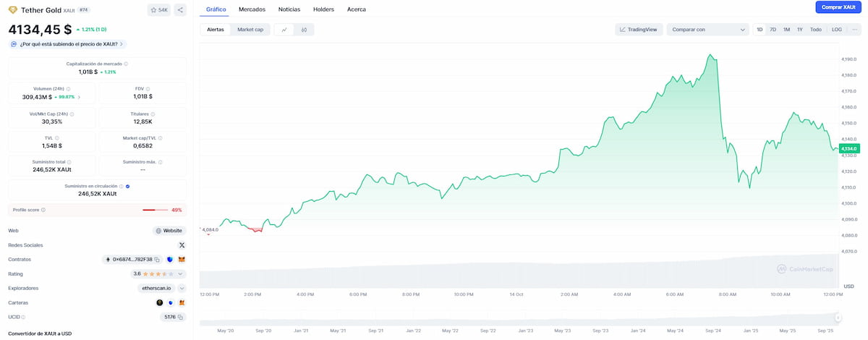The height and width of the screenshot is (340, 868).
Task: Click the blue wallet icon in Carteras row
Action: pos(171,302)
